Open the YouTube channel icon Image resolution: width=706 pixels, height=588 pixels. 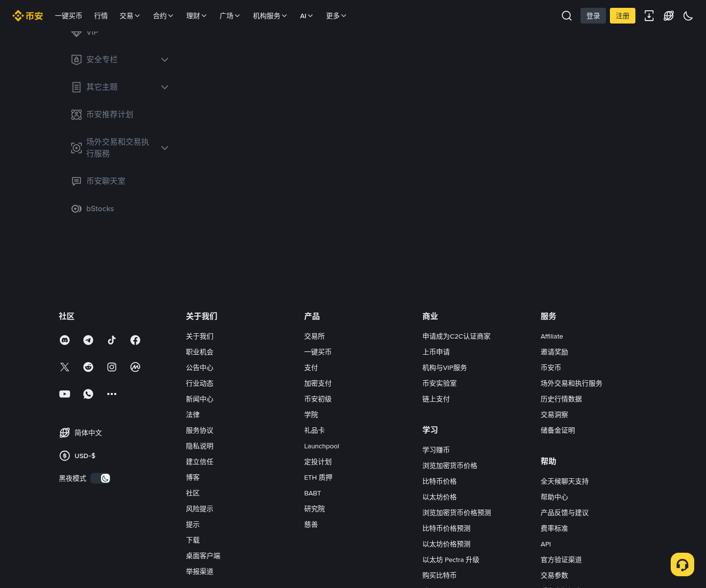tap(65, 394)
